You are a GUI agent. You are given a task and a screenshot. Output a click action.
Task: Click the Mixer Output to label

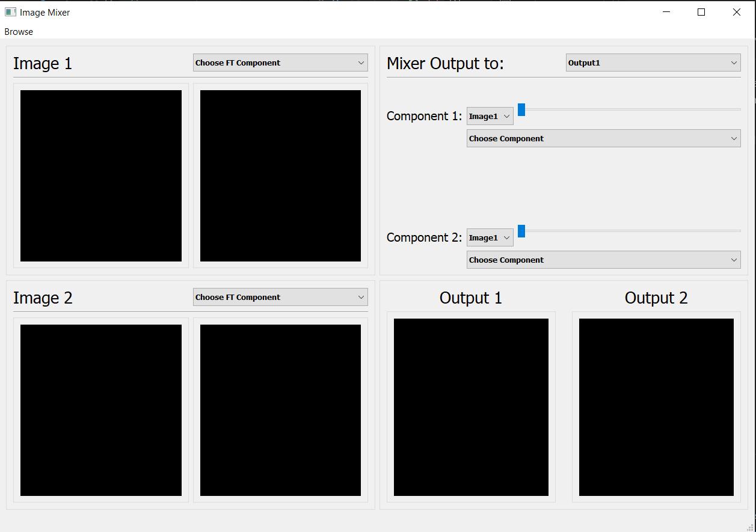pos(445,64)
